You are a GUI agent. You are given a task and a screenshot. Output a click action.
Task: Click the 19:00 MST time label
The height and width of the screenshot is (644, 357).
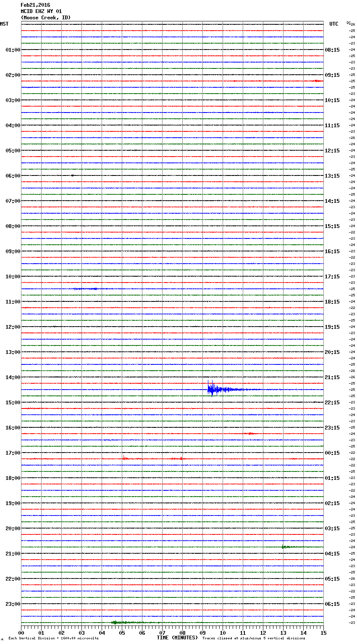tap(13, 503)
